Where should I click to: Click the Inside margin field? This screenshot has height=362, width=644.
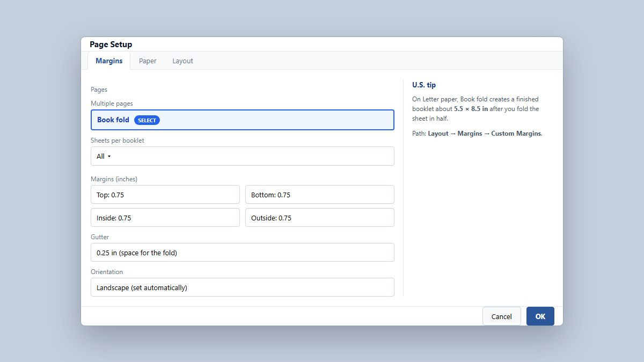click(165, 218)
